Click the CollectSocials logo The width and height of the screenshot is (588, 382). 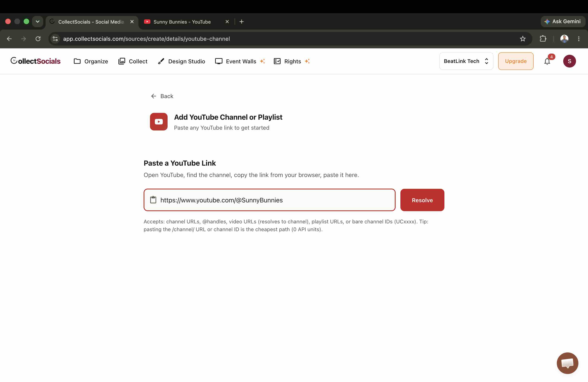click(x=36, y=61)
